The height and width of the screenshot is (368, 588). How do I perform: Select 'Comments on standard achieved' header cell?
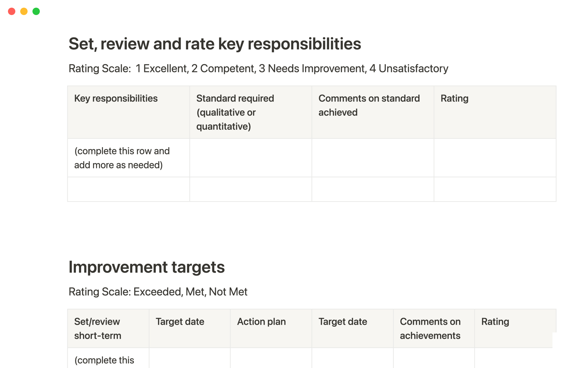pos(372,112)
